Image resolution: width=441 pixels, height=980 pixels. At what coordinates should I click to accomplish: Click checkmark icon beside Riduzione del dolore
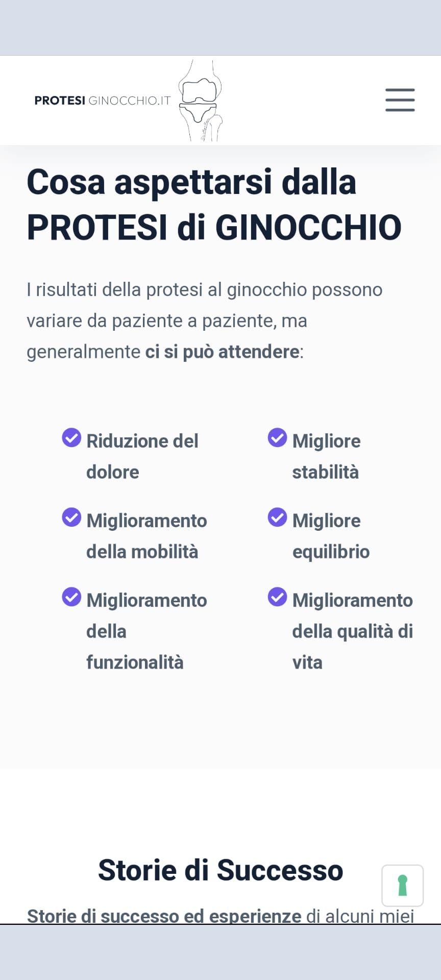click(71, 437)
